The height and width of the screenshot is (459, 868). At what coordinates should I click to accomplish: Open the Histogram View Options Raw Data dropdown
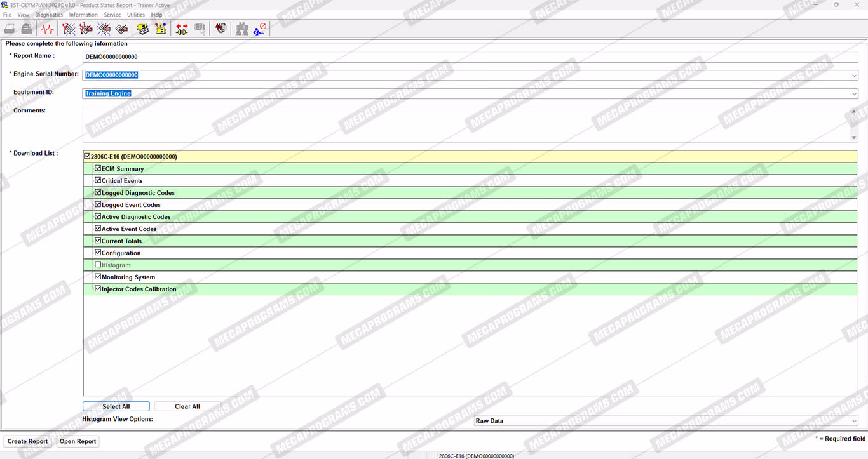854,421
